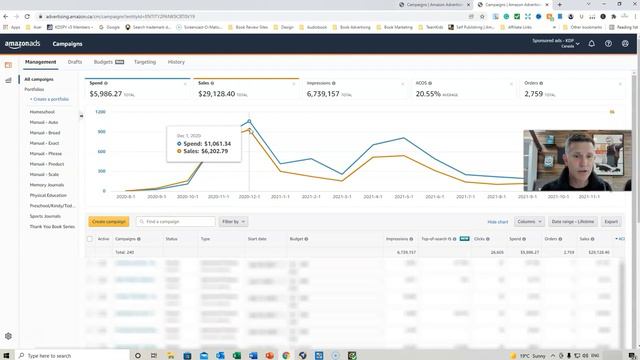Open Word from the taskbar
Screen dimensions: 640x360
[253, 356]
